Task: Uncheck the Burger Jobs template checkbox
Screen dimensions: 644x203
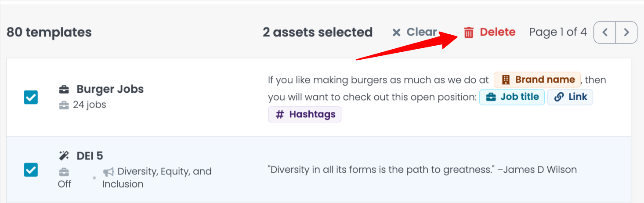Action: (x=31, y=97)
